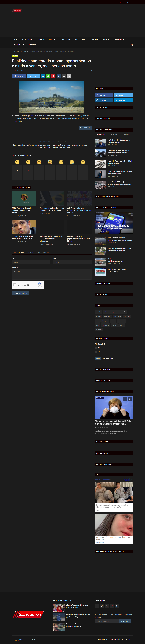Expand the Esportes dropdown menu
The image size is (145, 644).
[41, 40]
